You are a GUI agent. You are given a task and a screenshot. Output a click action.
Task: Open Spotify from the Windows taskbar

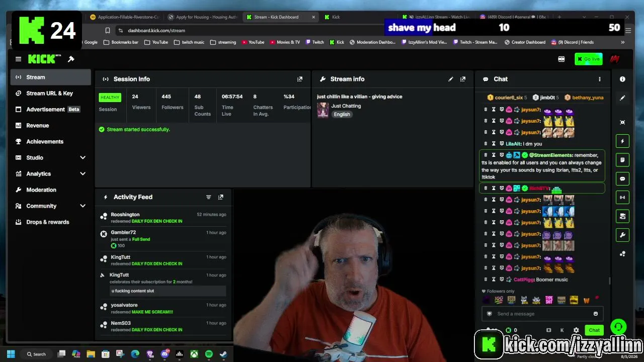[x=209, y=354]
